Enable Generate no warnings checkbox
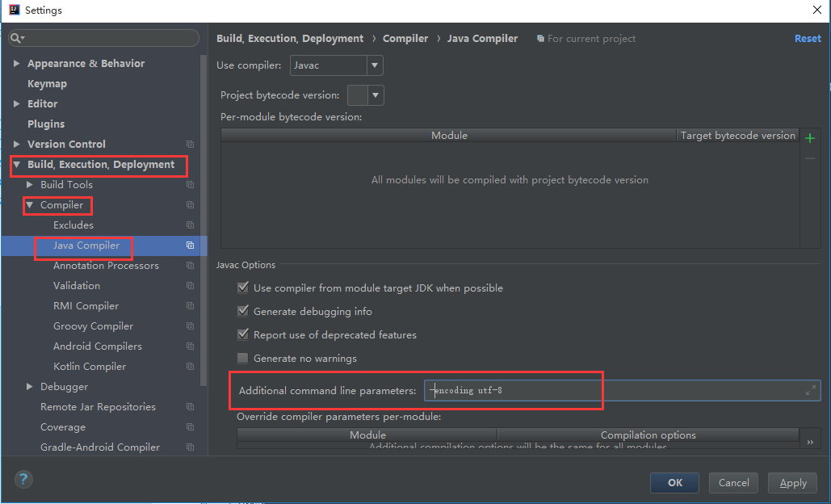The height and width of the screenshot is (504, 831). pos(243,358)
